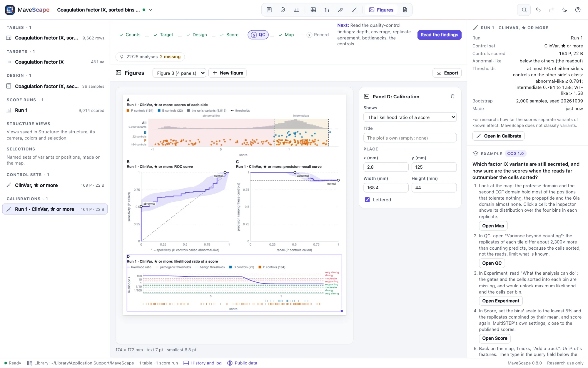Click the undo arrow icon
Viewport: 588px width, 368px height.
click(538, 10)
